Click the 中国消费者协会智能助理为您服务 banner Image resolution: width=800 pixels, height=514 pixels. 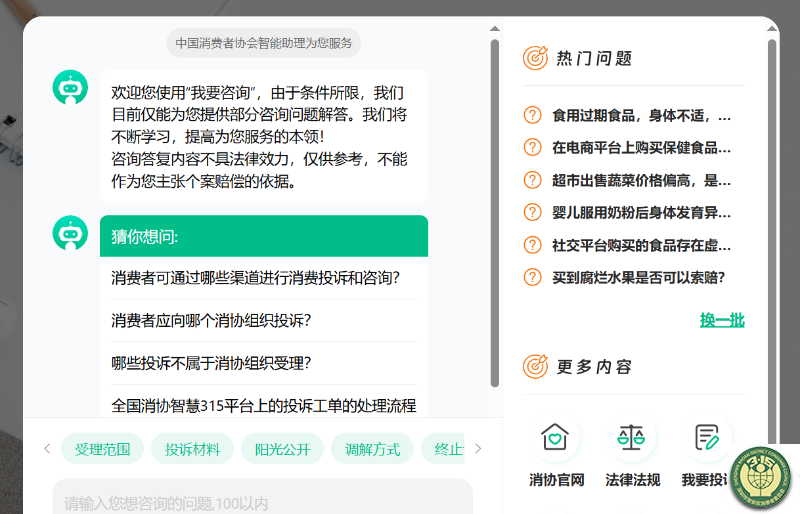[x=264, y=43]
